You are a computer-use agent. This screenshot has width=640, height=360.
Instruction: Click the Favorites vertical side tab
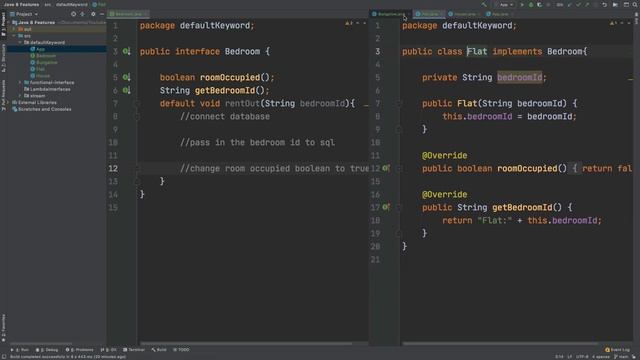[x=4, y=328]
